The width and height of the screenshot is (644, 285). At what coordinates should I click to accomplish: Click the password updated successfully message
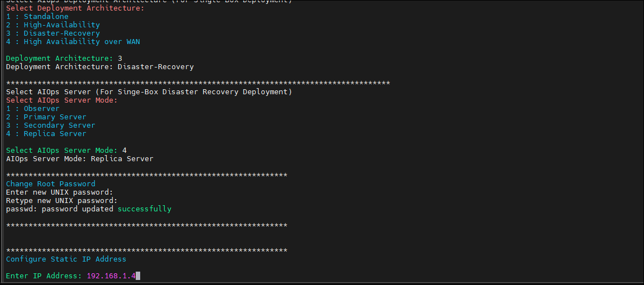coord(89,209)
